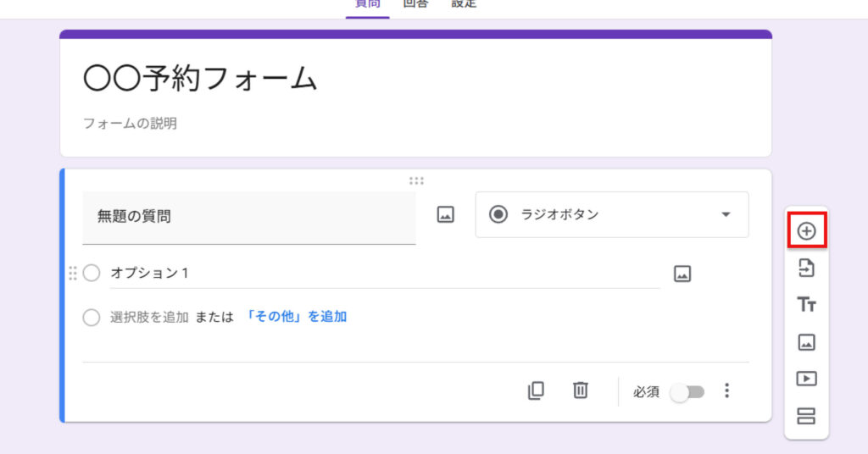The image size is (868, 454).
Task: Open the question's three-dot more options menu
Action: click(x=726, y=390)
